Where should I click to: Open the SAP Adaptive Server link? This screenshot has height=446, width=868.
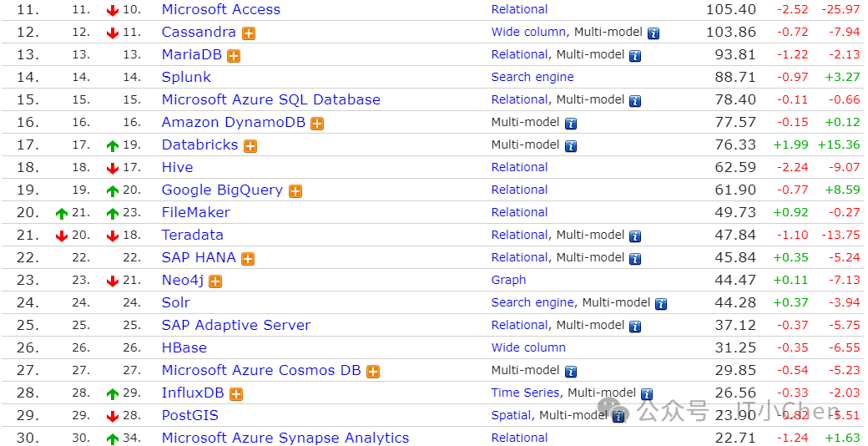click(236, 325)
